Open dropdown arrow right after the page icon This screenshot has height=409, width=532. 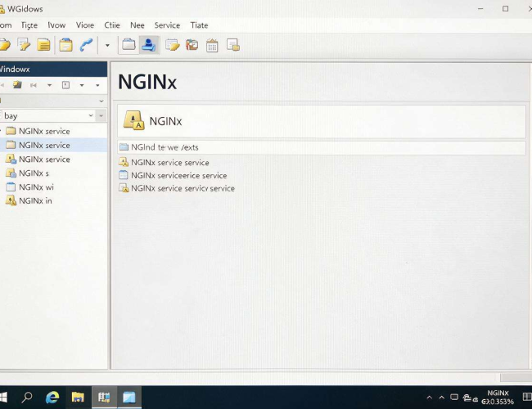[x=82, y=85]
